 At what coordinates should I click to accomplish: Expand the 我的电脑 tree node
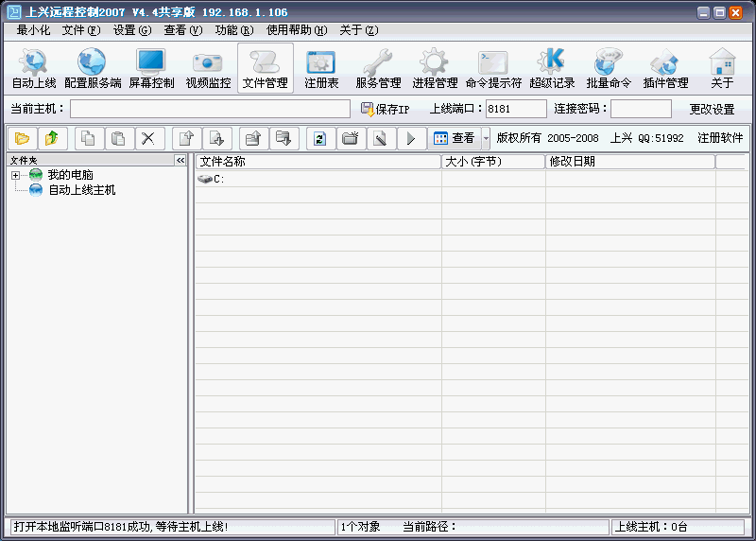[x=16, y=175]
